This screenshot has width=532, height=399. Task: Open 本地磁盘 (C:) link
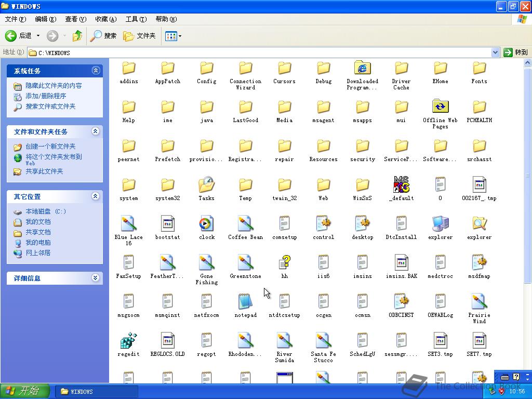coord(46,211)
